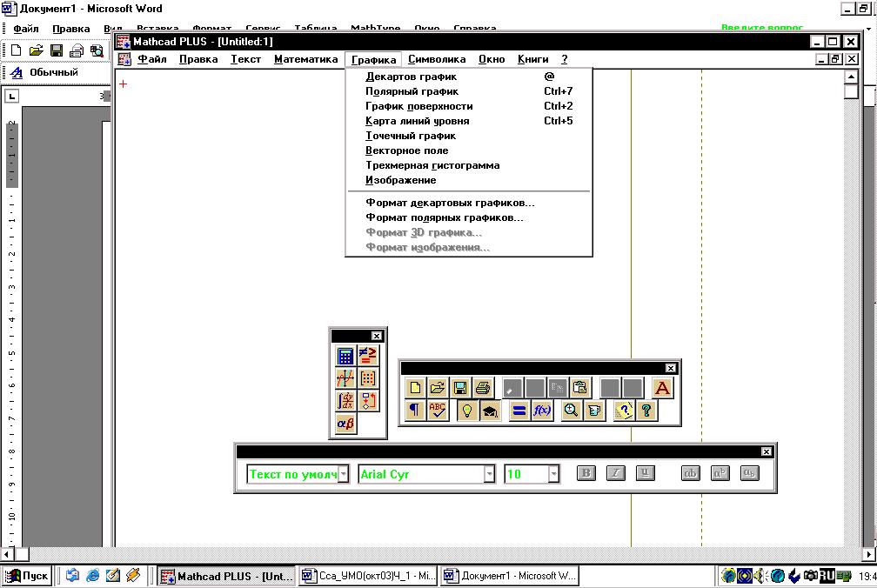Open the Mathcad Файл menu
The height and width of the screenshot is (588, 877).
tap(152, 59)
